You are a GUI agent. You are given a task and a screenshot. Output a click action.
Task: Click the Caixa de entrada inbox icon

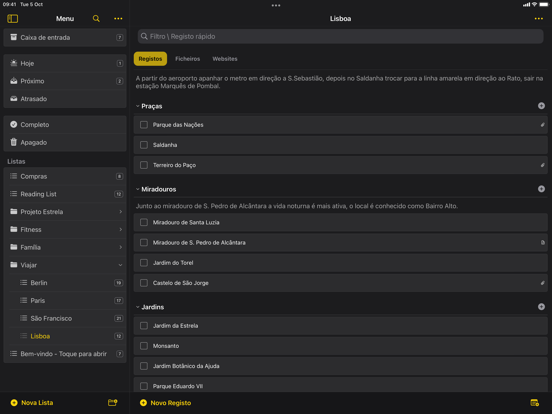pyautogui.click(x=13, y=37)
